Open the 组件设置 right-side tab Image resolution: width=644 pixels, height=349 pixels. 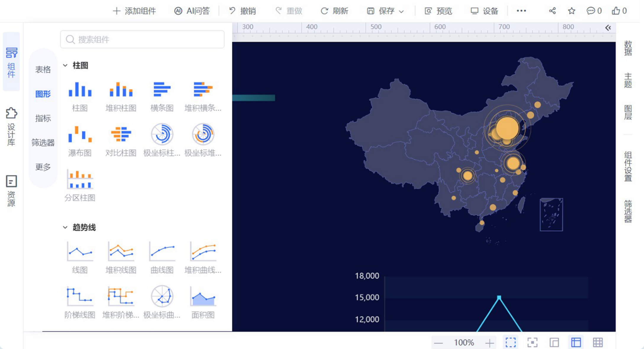(628, 166)
